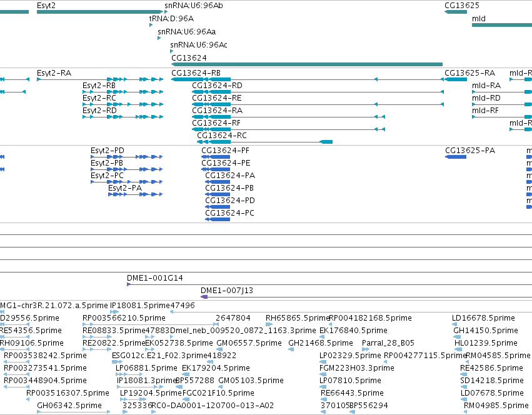Select snRNA:U6:96Ac feature marker
Viewport: 532px width, 415px height.
pyautogui.click(x=172, y=51)
